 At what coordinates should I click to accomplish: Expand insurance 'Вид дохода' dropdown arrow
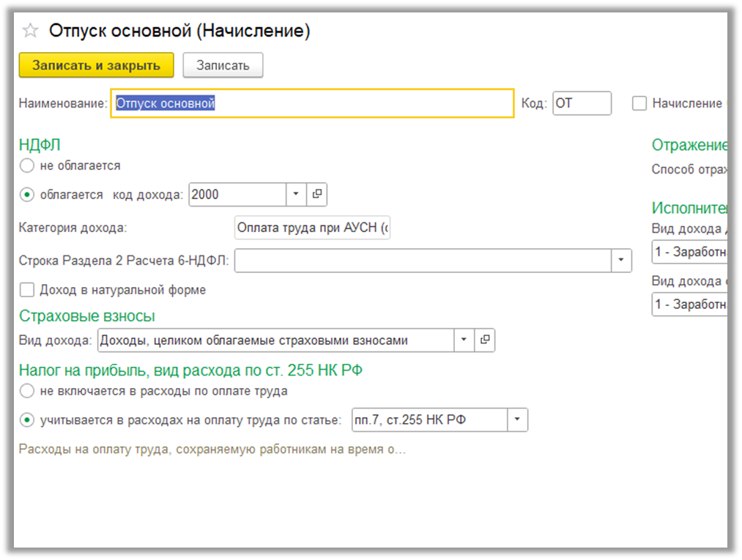pos(464,340)
